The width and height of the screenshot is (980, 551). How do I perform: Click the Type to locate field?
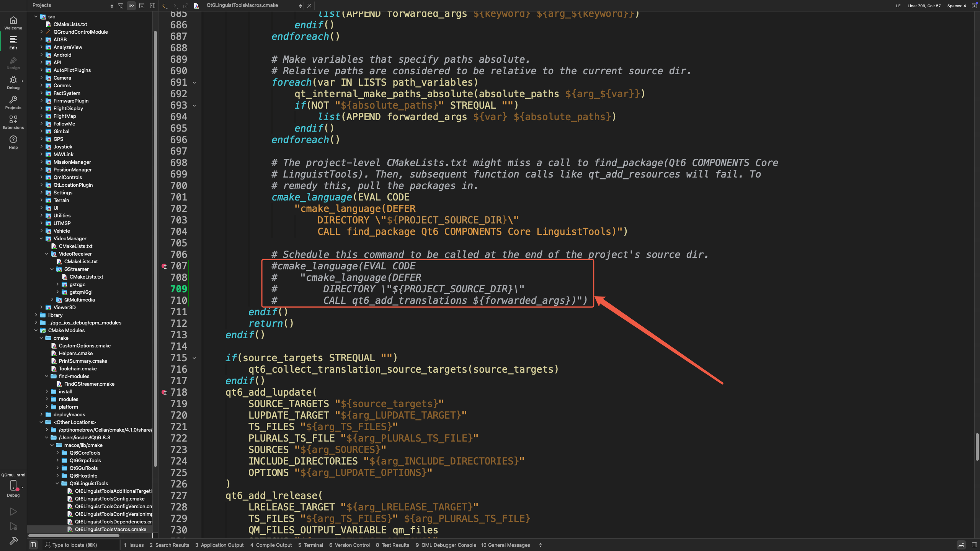pyautogui.click(x=75, y=545)
